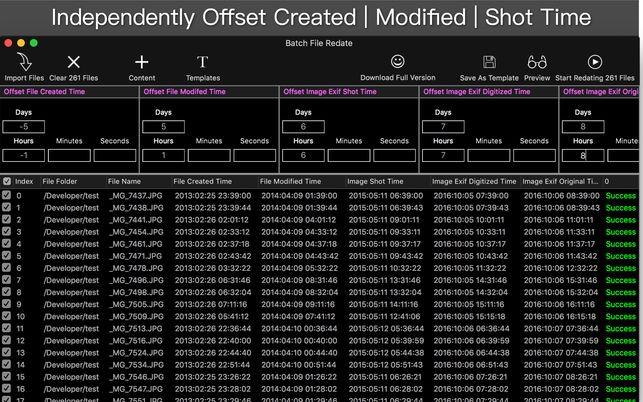
Task: Add Content with the plus icon
Action: 141,62
